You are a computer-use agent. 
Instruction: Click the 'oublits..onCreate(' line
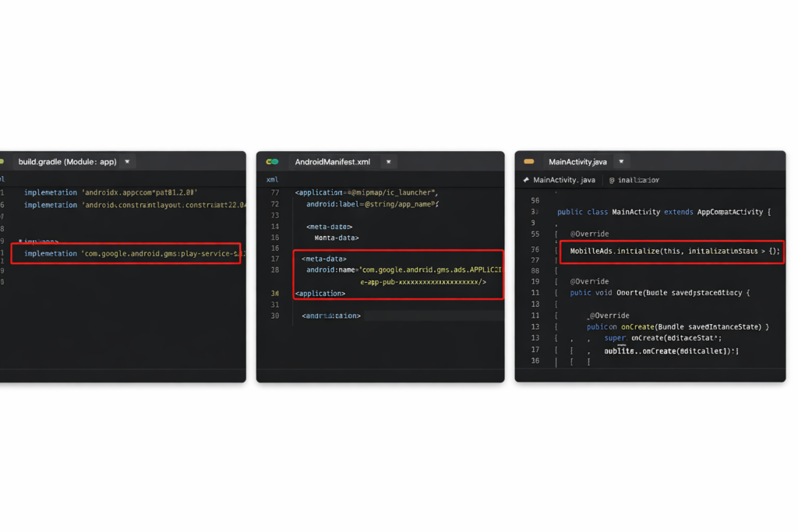click(671, 351)
